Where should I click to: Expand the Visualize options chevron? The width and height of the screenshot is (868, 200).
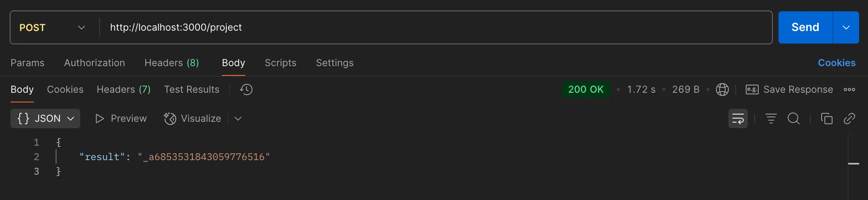click(238, 119)
